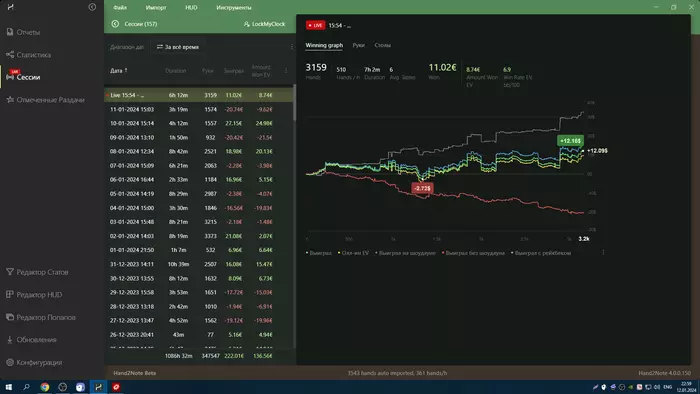Open the Статистика section
The height and width of the screenshot is (394, 700).
29,54
